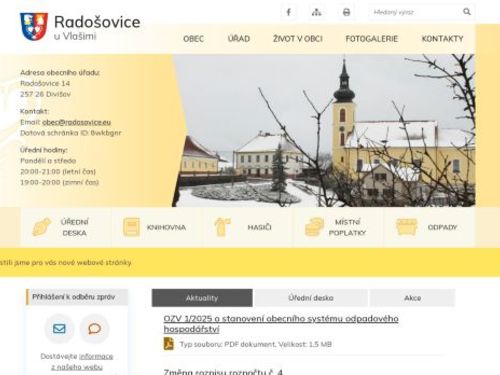Screen dimensions: 500x375
Task: Open the ÚŘEDNÍ DESKA quick link
Action: point(66,227)
